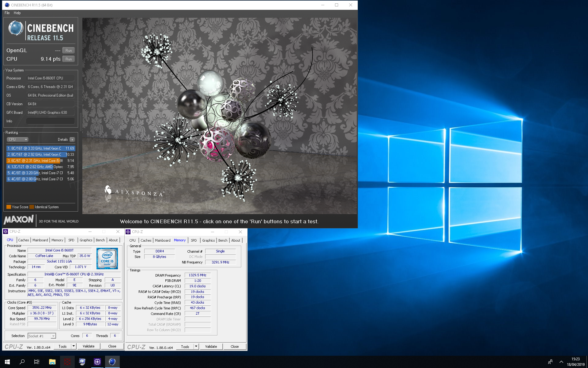Click the MAXON logo
This screenshot has width=588, height=368.
pyautogui.click(x=19, y=220)
